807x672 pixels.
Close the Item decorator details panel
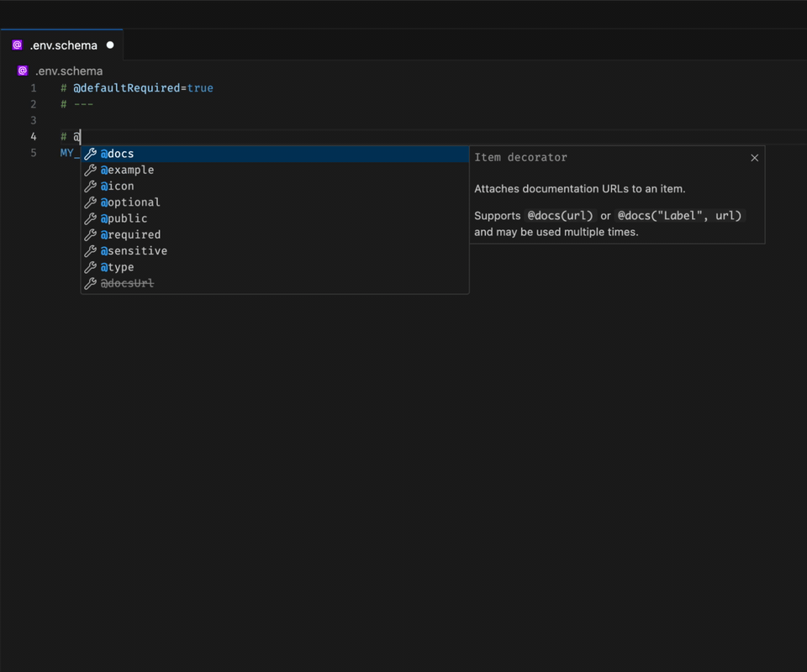755,158
